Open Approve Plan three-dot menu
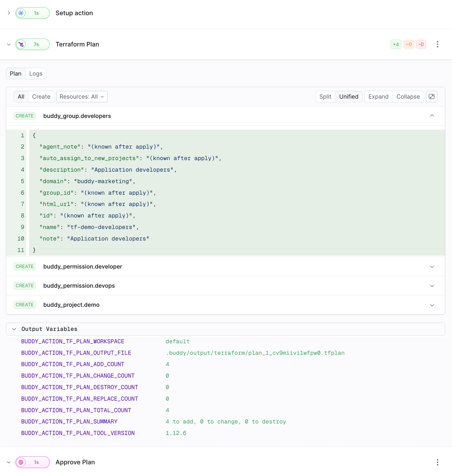 [437, 462]
